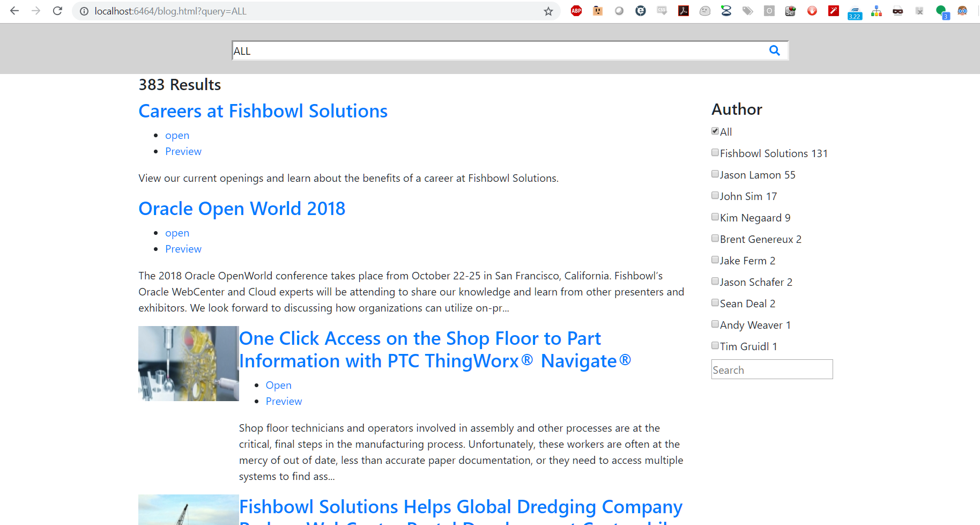The width and height of the screenshot is (980, 525).
Task: Check the Fishbowl Solutions author filter
Action: pyautogui.click(x=715, y=152)
